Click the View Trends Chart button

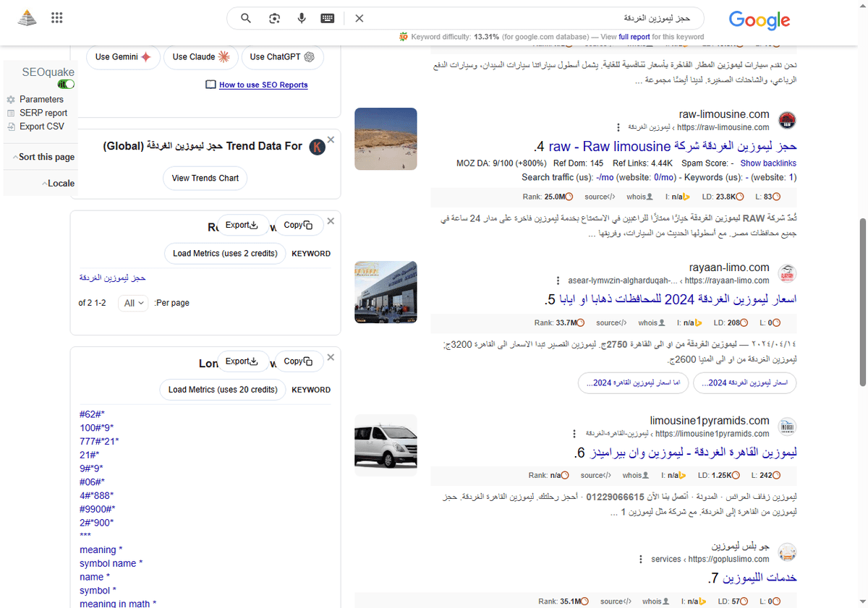coord(205,178)
